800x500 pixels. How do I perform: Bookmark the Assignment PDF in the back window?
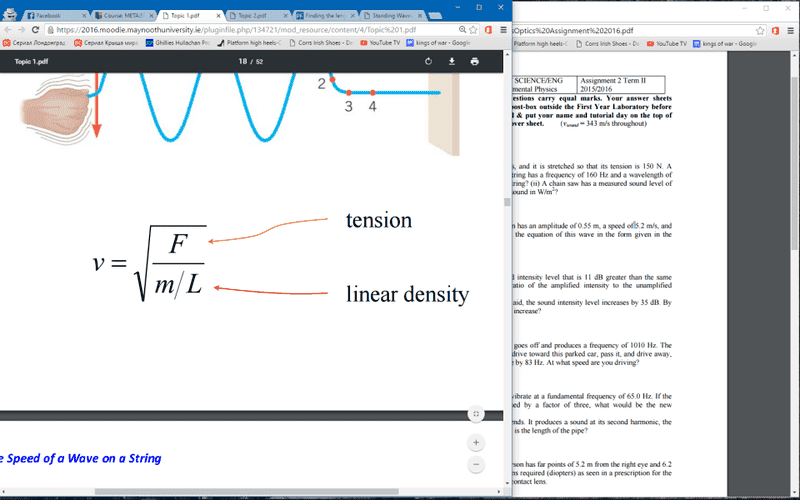(x=760, y=31)
